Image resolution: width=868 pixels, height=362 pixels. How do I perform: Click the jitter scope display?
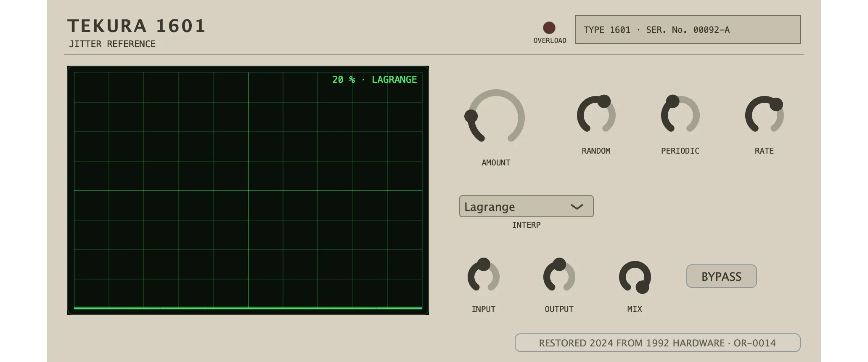pos(248,190)
